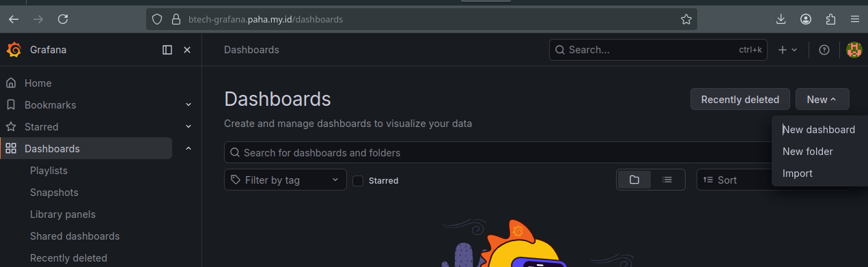Viewport: 868px width, 267px height.
Task: Click the Bookmarks ribbon icon
Action: tap(11, 105)
